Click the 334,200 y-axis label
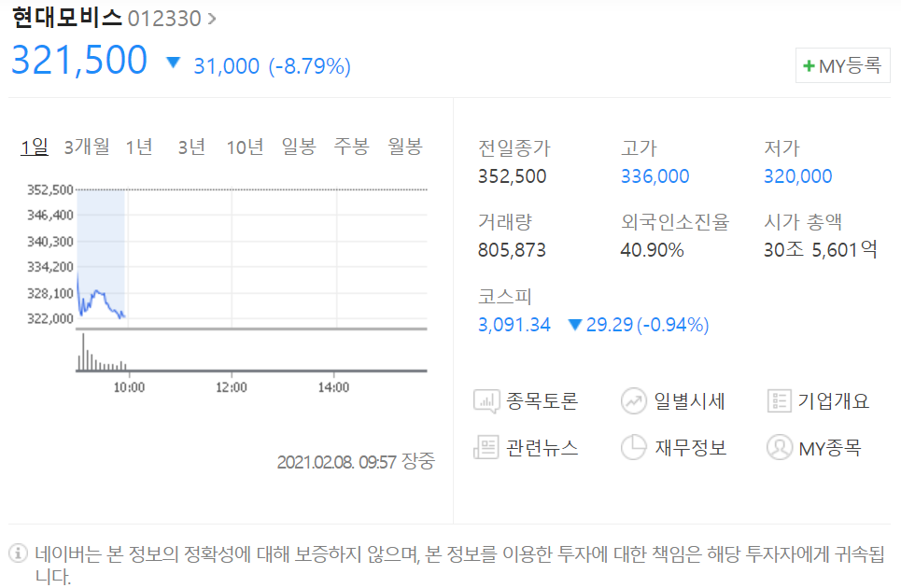 50,267
